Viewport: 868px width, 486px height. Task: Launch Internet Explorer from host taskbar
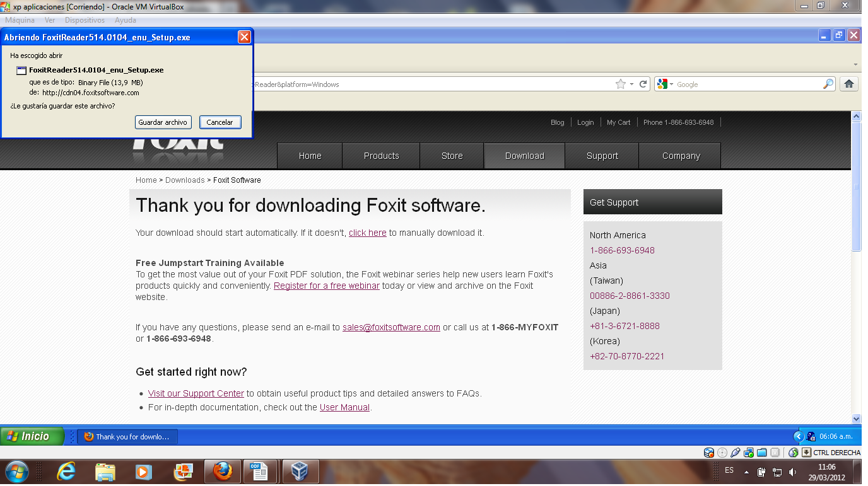point(66,472)
